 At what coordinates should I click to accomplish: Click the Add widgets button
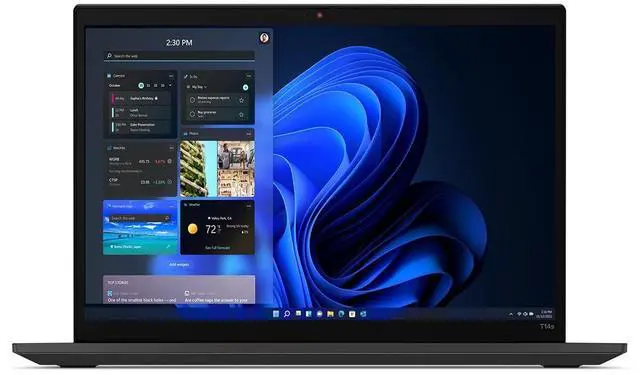tap(179, 264)
